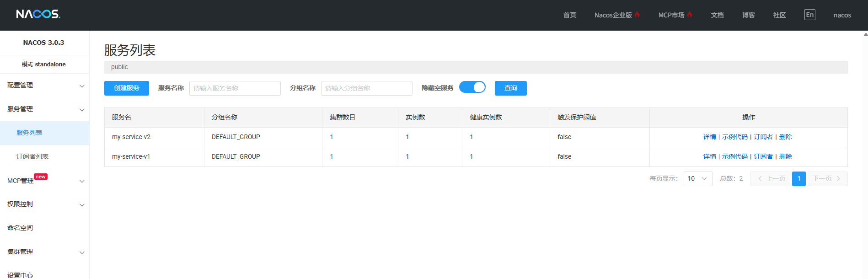Toggle the 隐藏空服务 switch
This screenshot has width=868, height=279.
tap(472, 87)
